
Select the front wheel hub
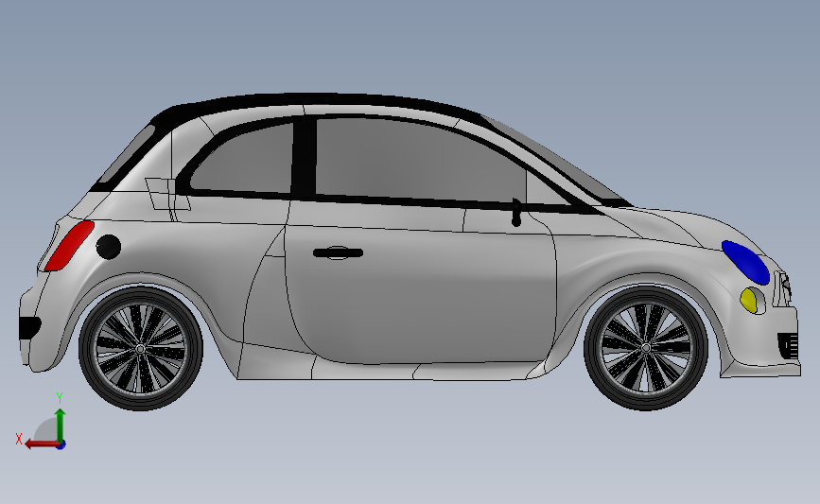(x=646, y=348)
